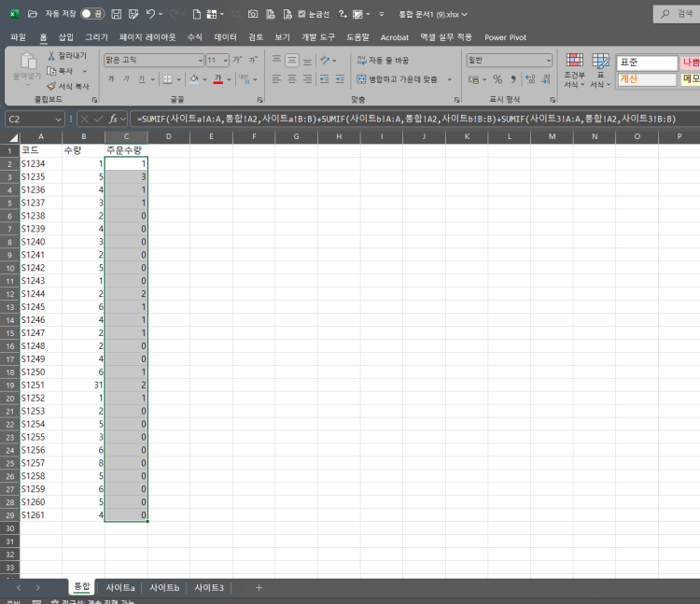Click the Insert Function fx icon
Image resolution: width=700 pixels, height=604 pixels.
point(113,119)
